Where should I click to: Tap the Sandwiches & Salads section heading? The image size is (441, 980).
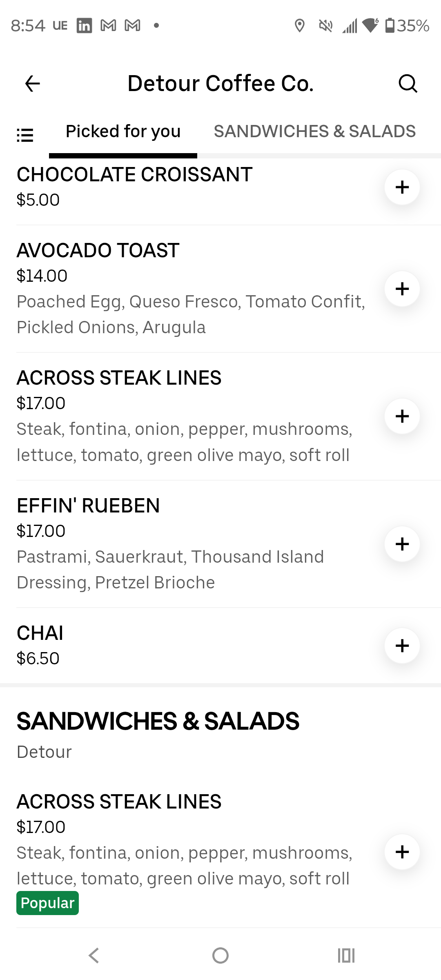158,721
